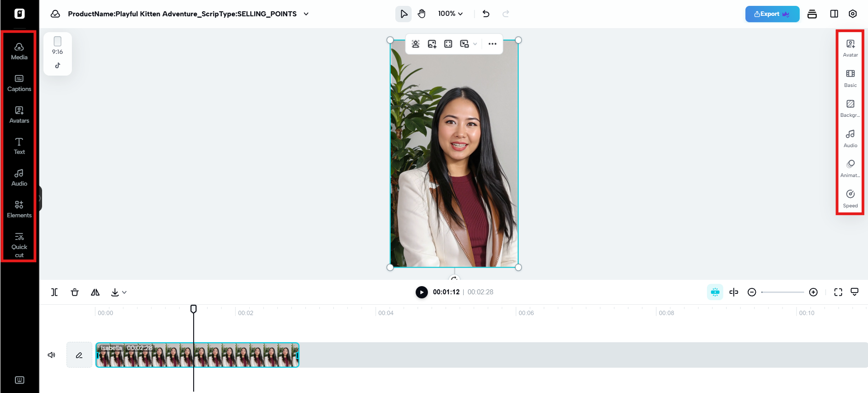Toggle the timeline snapping button
The image size is (868, 393).
715,292
